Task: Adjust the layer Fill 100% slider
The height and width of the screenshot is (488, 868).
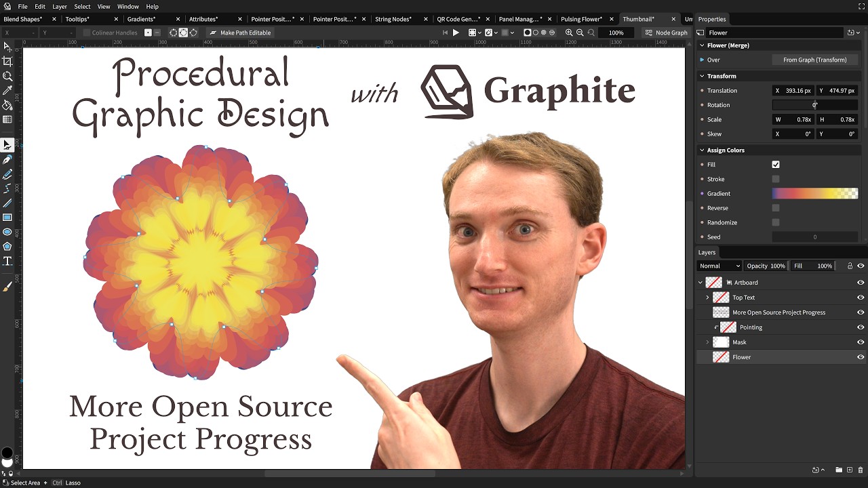Action: (812, 266)
